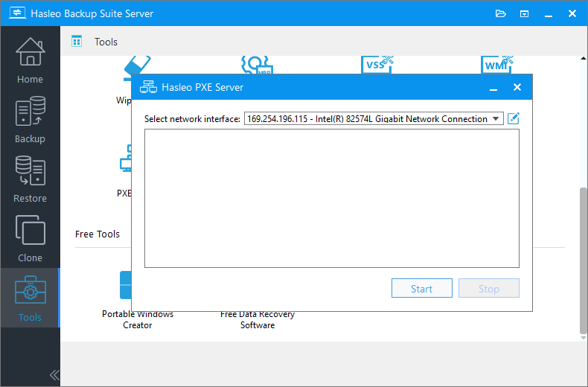The image size is (588, 387).
Task: Click the Select network interface label
Action: click(x=192, y=119)
